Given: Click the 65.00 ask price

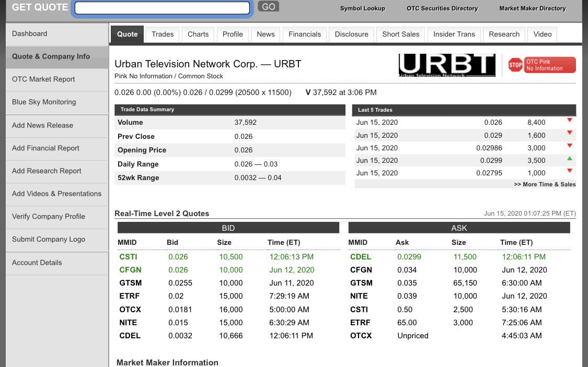Looking at the screenshot, I should [x=407, y=323].
